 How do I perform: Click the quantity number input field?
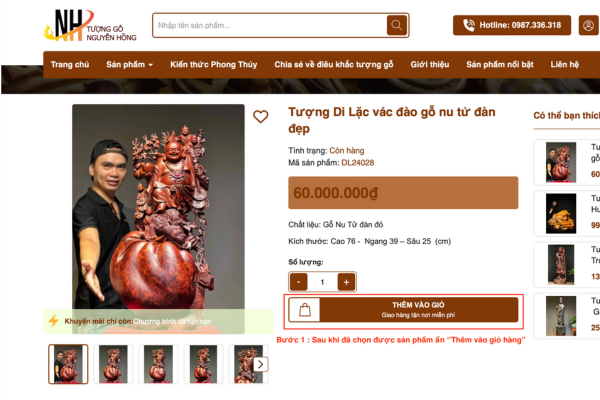322,282
